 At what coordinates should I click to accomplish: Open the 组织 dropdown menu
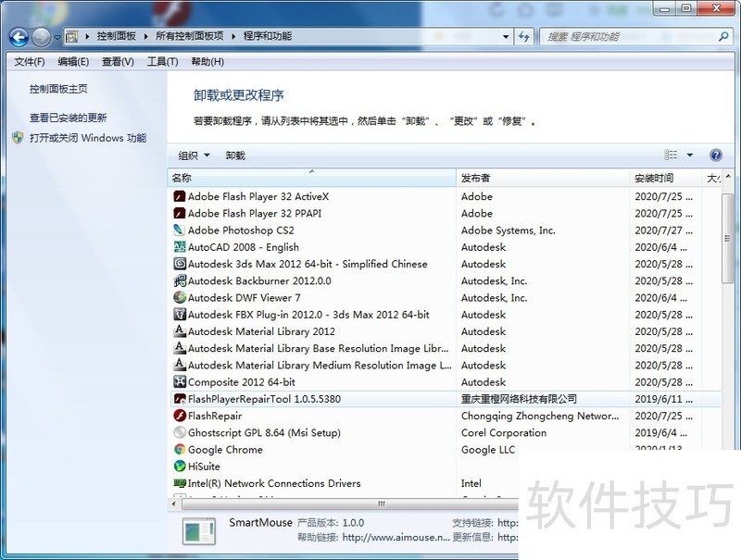click(194, 156)
